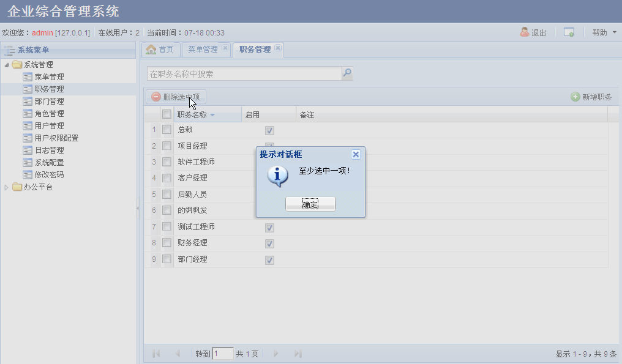The width and height of the screenshot is (622, 364).
Task: Open the 职务名称 column sort dropdown
Action: (212, 115)
